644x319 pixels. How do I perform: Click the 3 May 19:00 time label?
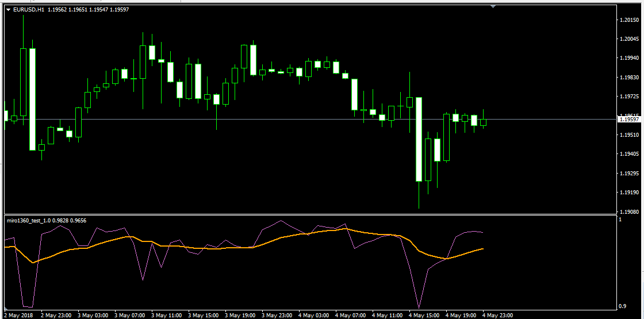coord(241,316)
